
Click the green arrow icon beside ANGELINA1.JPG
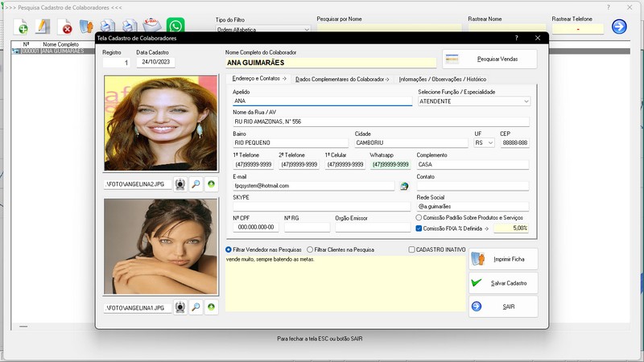tap(211, 307)
